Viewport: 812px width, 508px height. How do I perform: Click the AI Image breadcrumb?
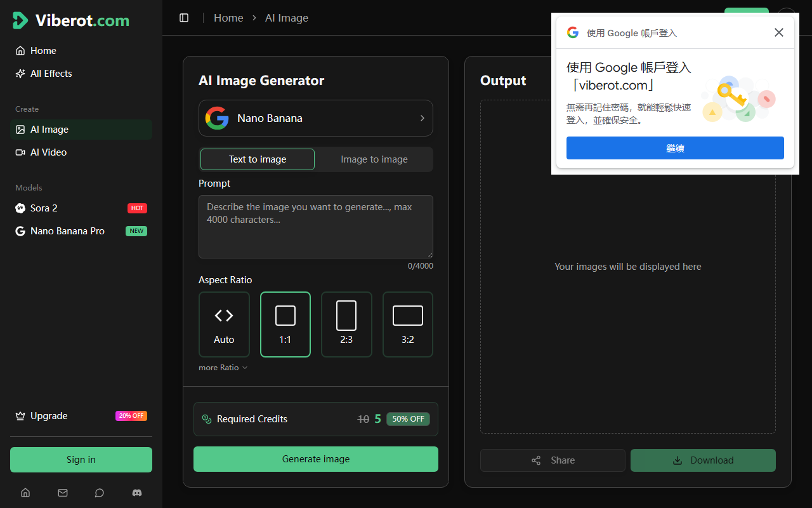(x=287, y=18)
